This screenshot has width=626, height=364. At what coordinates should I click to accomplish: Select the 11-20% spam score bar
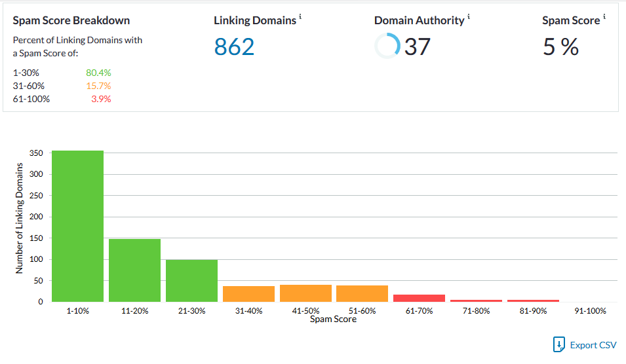pos(134,270)
